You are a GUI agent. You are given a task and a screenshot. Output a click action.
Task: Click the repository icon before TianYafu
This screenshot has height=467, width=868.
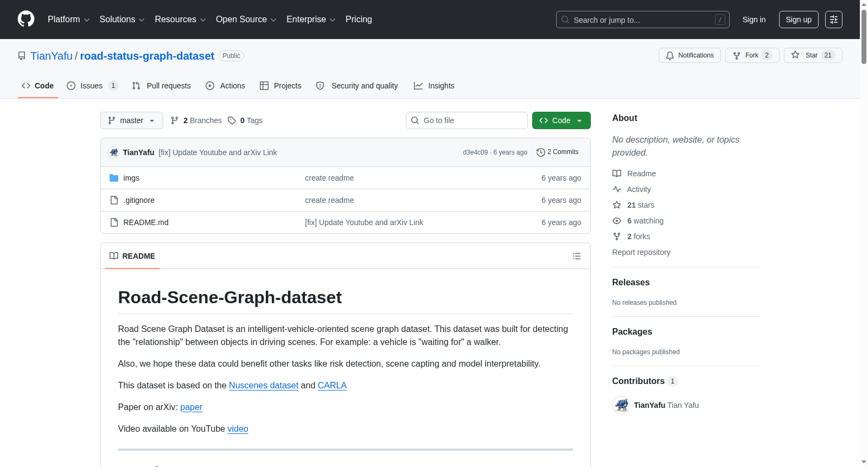[x=22, y=56]
